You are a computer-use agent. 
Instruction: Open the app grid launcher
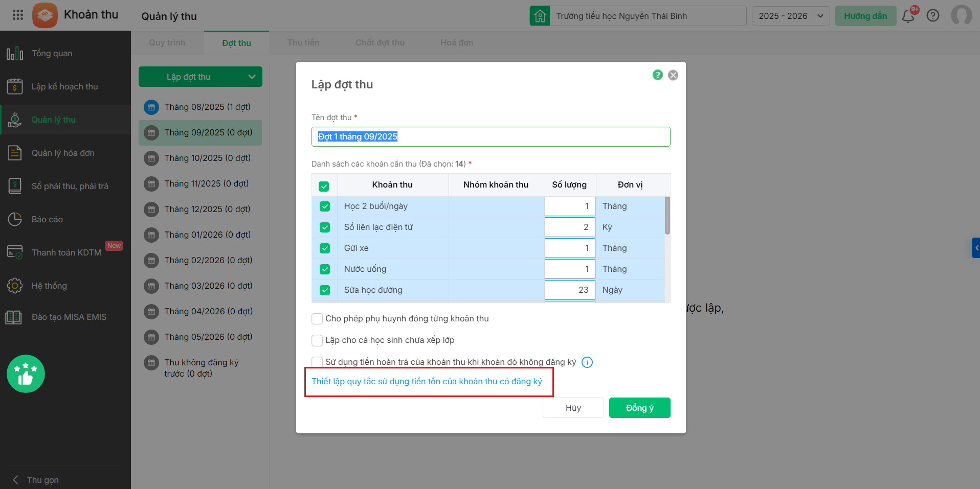[18, 15]
